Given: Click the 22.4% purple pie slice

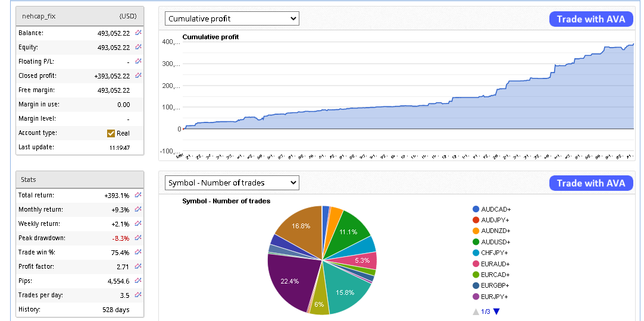Looking at the screenshot, I should tap(289, 279).
